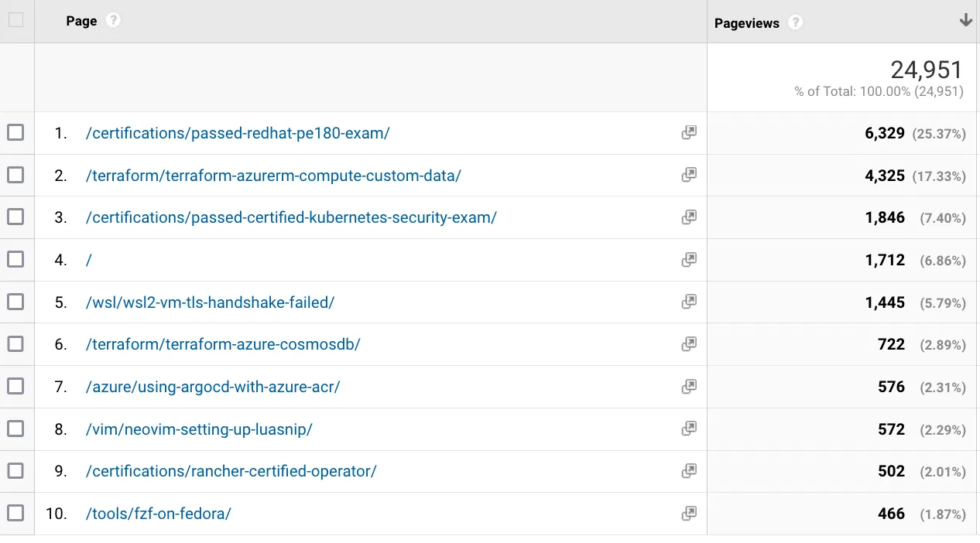
Task: Click the (1.87%) percentage value
Action: (943, 514)
